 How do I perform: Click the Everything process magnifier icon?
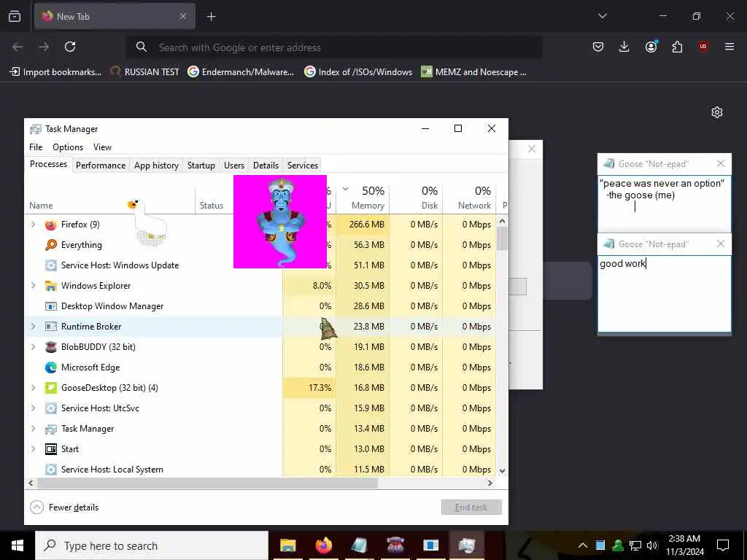pyautogui.click(x=50, y=245)
